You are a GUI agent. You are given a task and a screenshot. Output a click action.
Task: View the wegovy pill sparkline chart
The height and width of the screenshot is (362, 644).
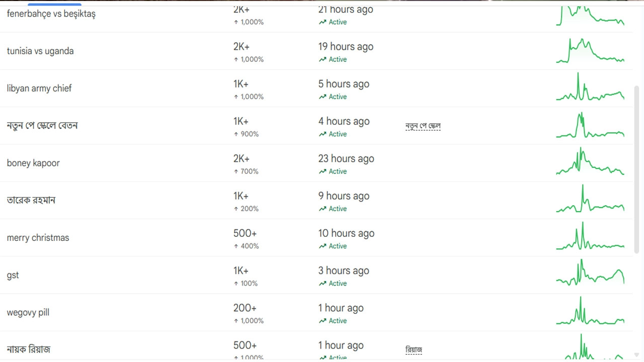tap(590, 312)
